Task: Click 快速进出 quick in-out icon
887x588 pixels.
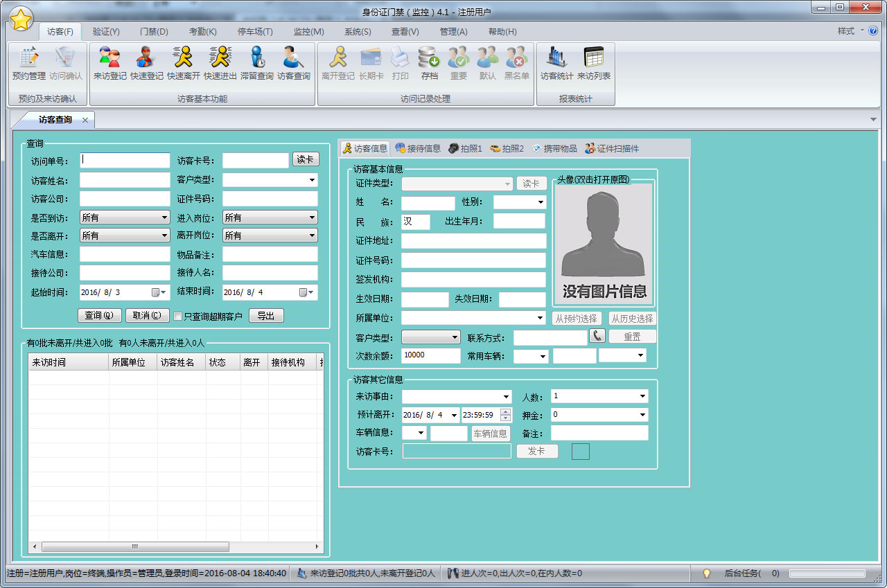Action: [x=220, y=64]
